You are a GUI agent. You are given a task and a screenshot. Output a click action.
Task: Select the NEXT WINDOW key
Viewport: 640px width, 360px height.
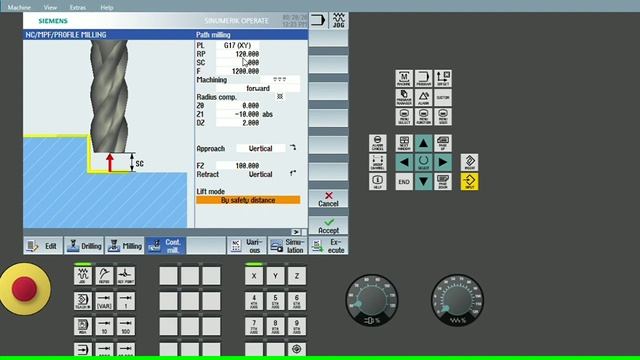click(404, 143)
